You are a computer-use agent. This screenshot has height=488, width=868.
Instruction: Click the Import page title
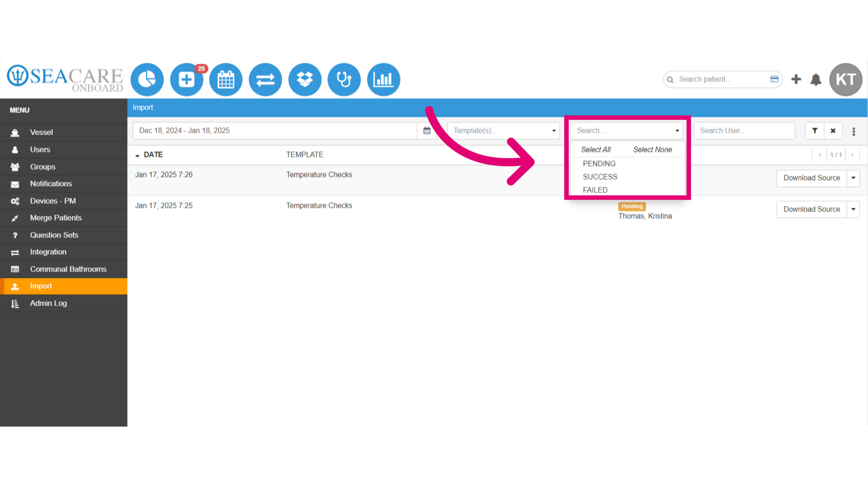tap(143, 108)
